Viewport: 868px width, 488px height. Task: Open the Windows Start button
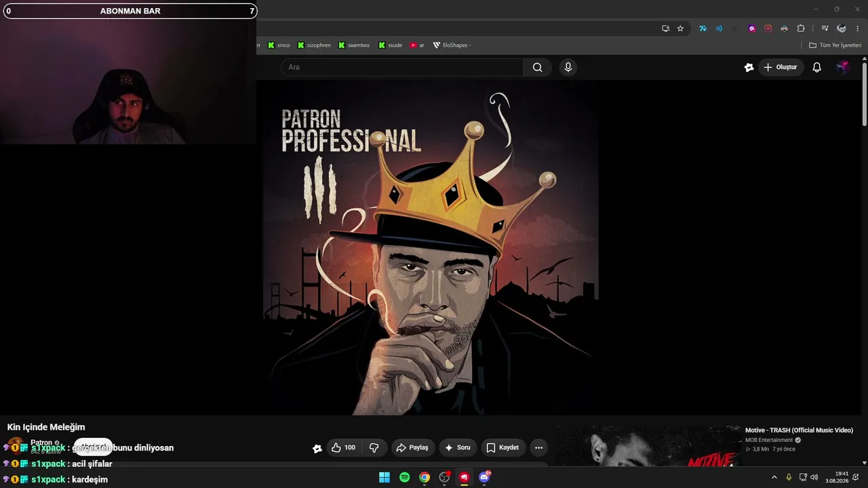click(x=384, y=477)
